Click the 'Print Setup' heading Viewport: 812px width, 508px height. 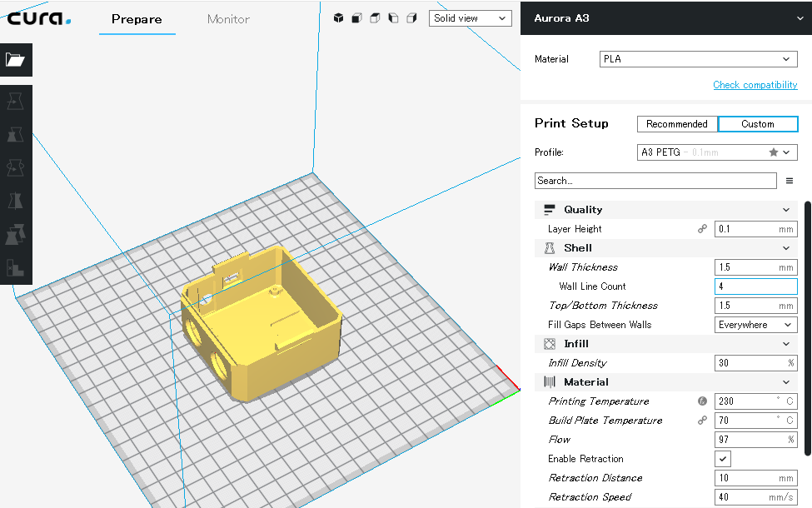(571, 123)
